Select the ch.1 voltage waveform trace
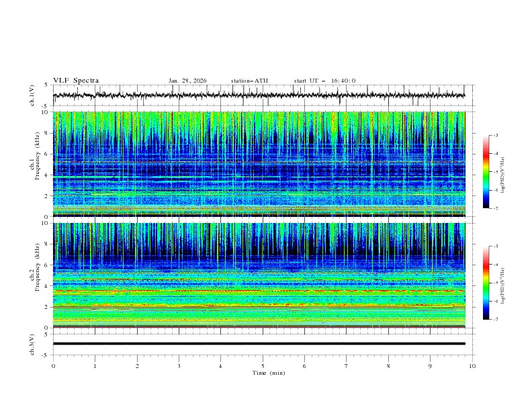The height and width of the screenshot is (411, 532). [259, 95]
